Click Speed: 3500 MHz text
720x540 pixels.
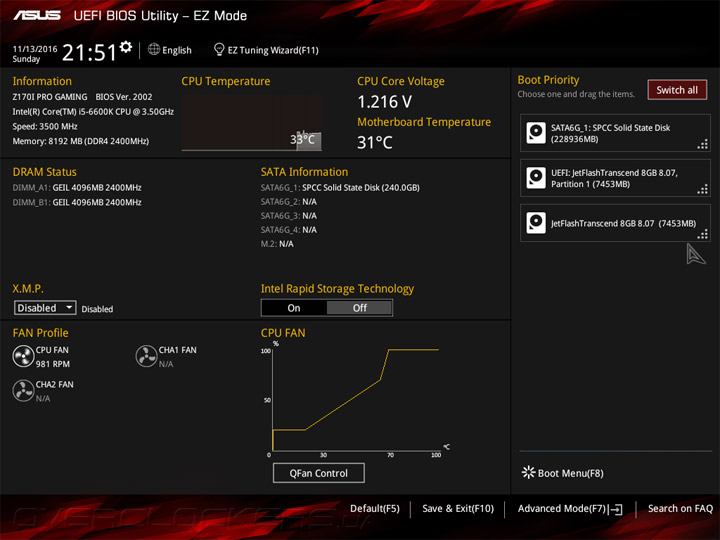[x=45, y=126]
